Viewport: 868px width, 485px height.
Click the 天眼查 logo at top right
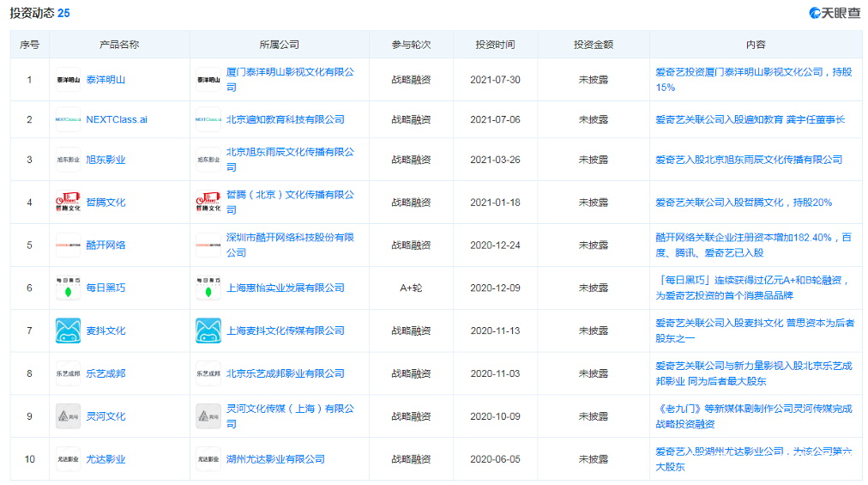point(835,13)
